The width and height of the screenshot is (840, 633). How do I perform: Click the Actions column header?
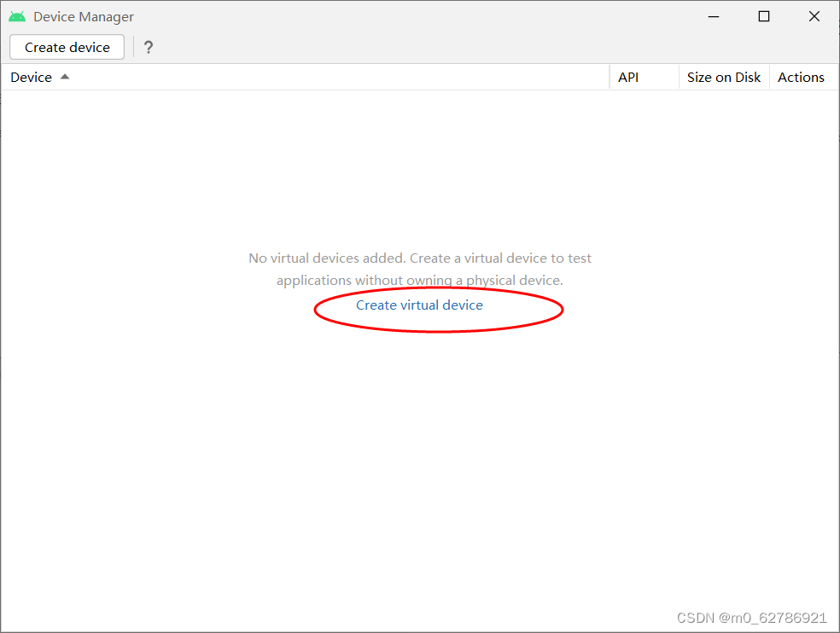(x=801, y=77)
